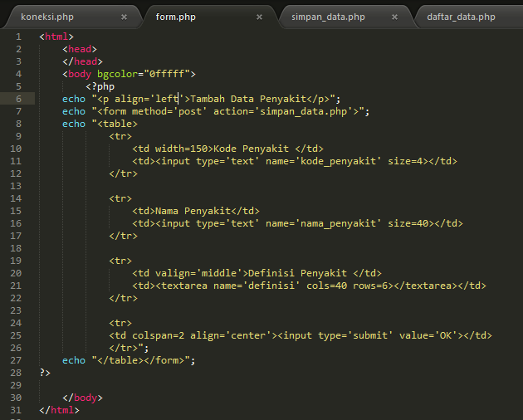The width and height of the screenshot is (523, 420).
Task: Click the "0fffff" color value
Action: (167, 74)
